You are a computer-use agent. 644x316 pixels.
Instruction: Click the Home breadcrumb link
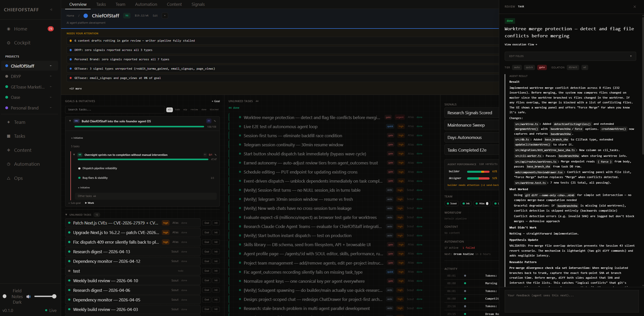pyautogui.click(x=70, y=16)
